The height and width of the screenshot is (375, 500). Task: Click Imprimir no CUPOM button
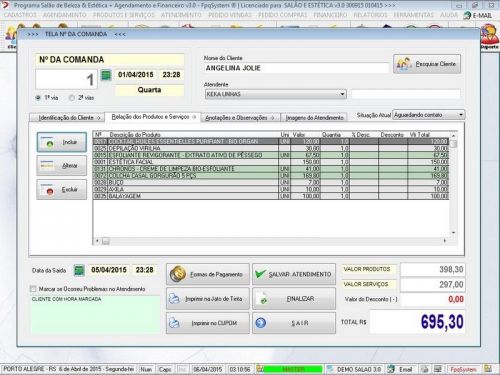(x=208, y=323)
